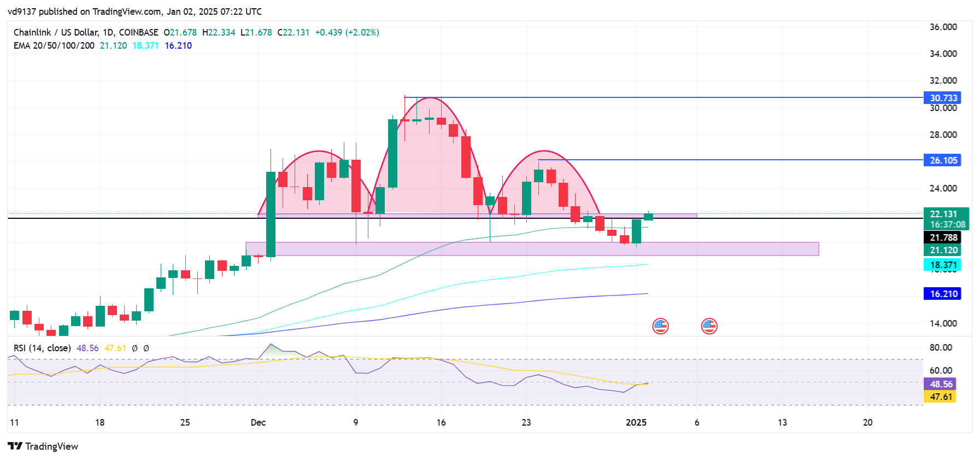Click the RSI 47.61 yellow value label

(940, 397)
